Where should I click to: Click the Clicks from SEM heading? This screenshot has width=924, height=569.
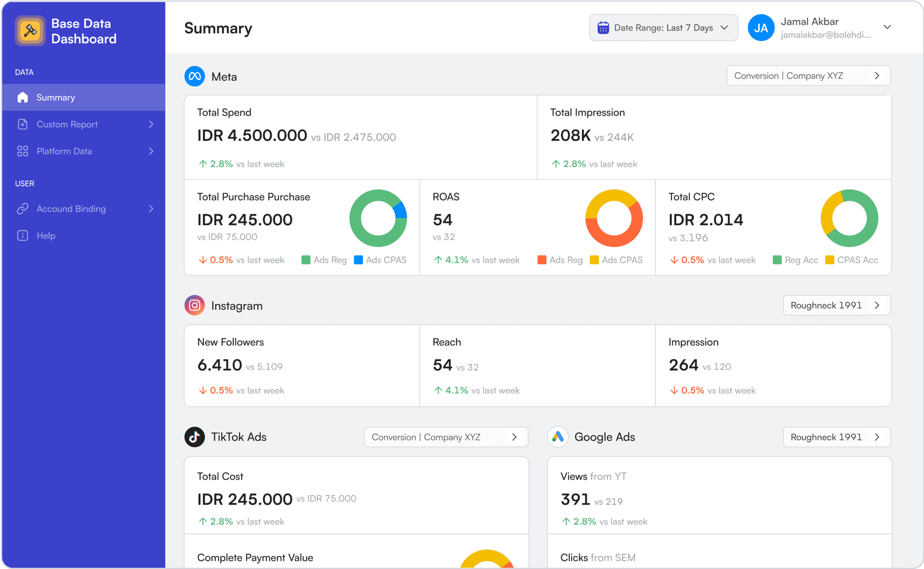598,557
